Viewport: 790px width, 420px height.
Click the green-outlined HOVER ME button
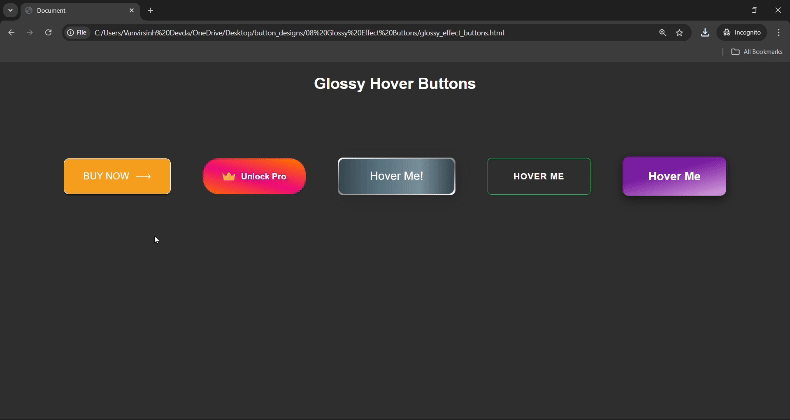click(x=539, y=176)
